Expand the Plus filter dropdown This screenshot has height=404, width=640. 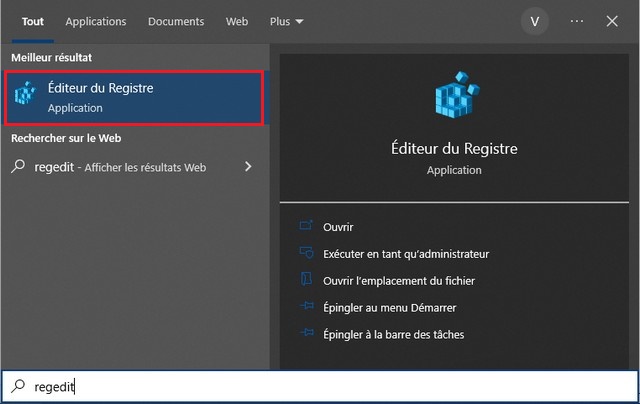pos(286,21)
